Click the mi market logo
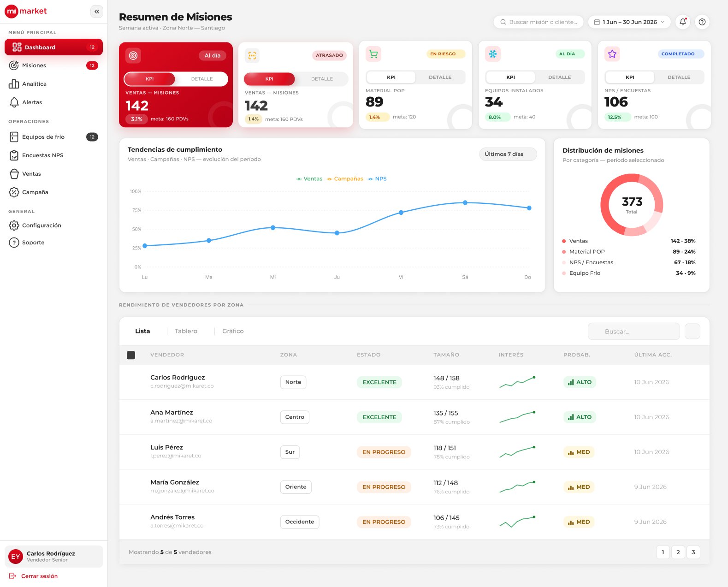Screen dimensions: 728x587 pos(26,11)
